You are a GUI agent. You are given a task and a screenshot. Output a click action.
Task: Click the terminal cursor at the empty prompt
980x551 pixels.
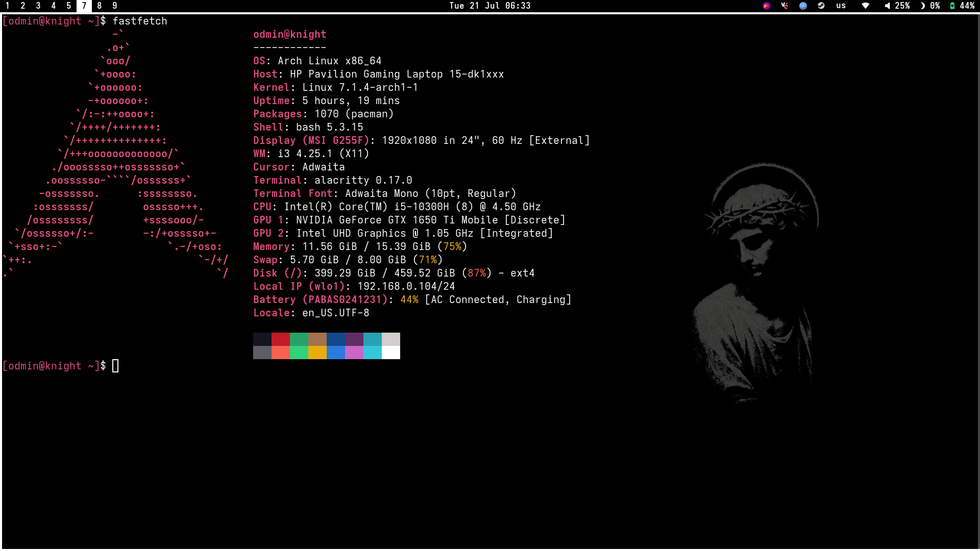(x=115, y=366)
